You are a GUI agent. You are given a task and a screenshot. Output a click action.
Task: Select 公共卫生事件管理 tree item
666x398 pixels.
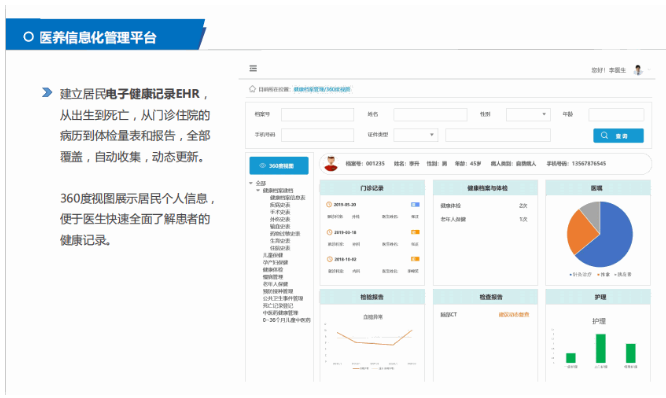tap(283, 299)
